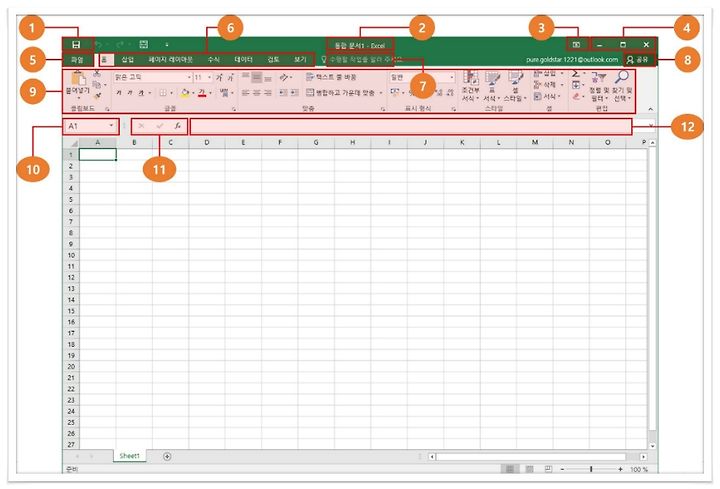
Task: Click the Save icon in quick access toolbar
Action: (x=76, y=45)
